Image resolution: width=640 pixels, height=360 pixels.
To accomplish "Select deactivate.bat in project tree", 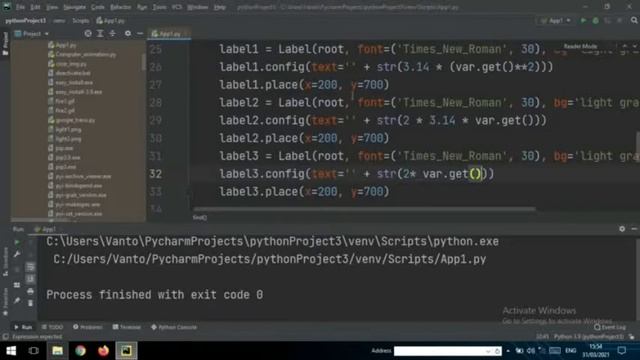I will pos(69,73).
